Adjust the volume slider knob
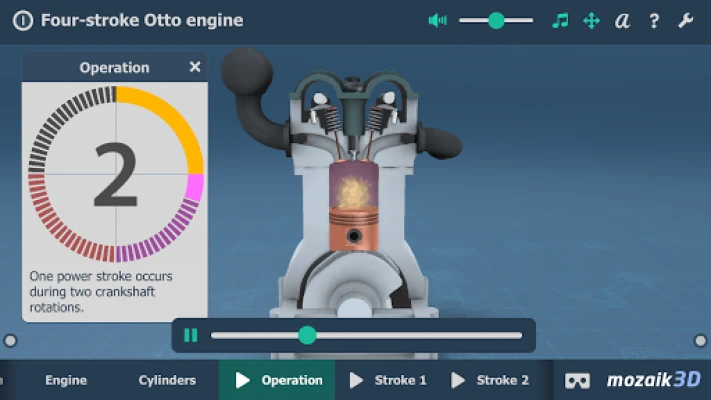 coord(496,21)
